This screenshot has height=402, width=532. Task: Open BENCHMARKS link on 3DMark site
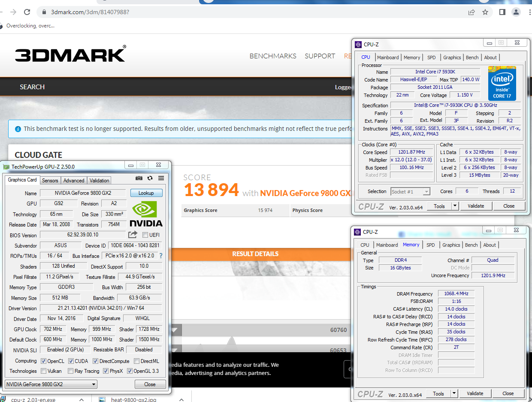click(273, 56)
